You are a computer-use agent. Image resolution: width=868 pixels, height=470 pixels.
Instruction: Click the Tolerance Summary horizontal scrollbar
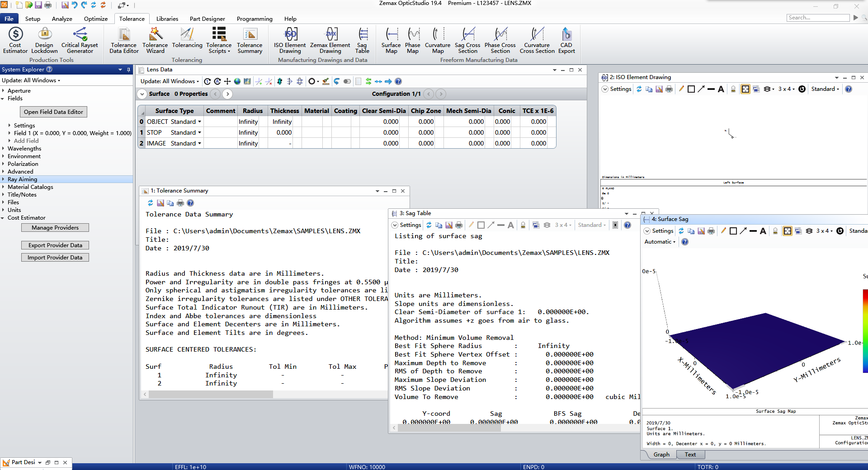(211, 395)
